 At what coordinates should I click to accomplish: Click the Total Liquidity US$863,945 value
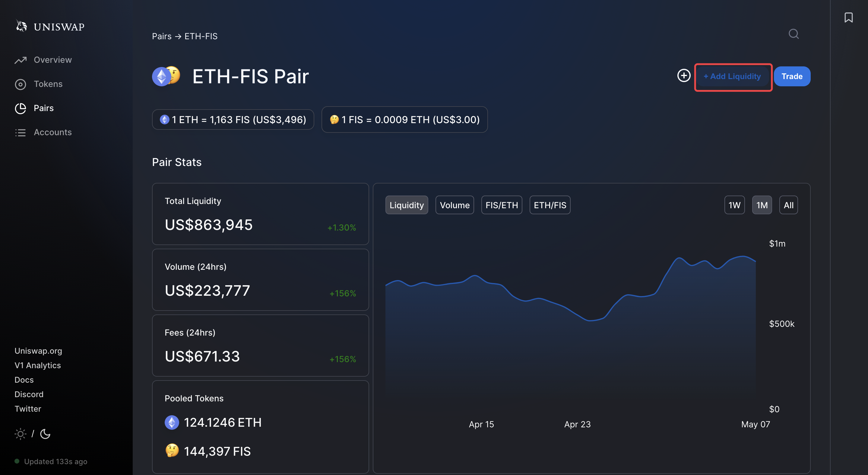pos(209,225)
